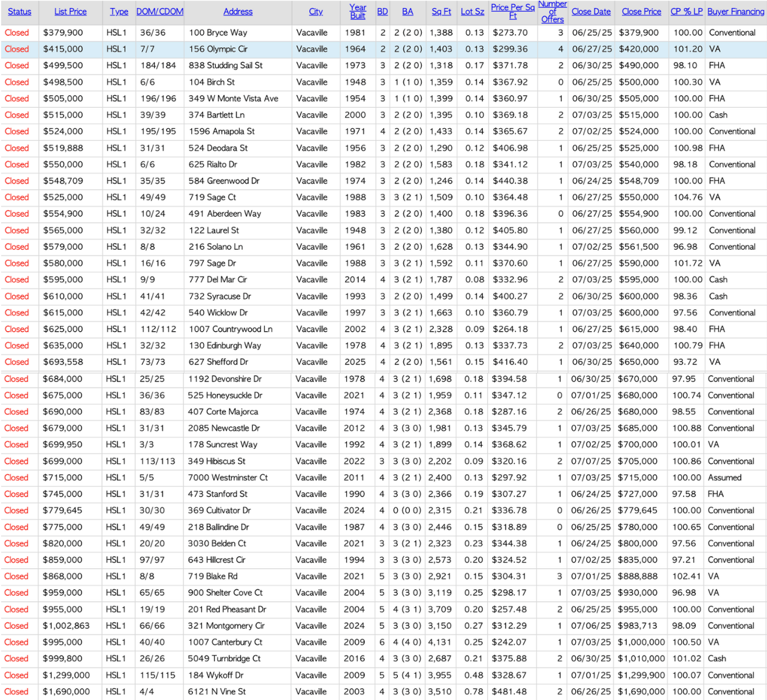
Task: Select address 1007 Countrywood Ln
Action: [x=231, y=329]
